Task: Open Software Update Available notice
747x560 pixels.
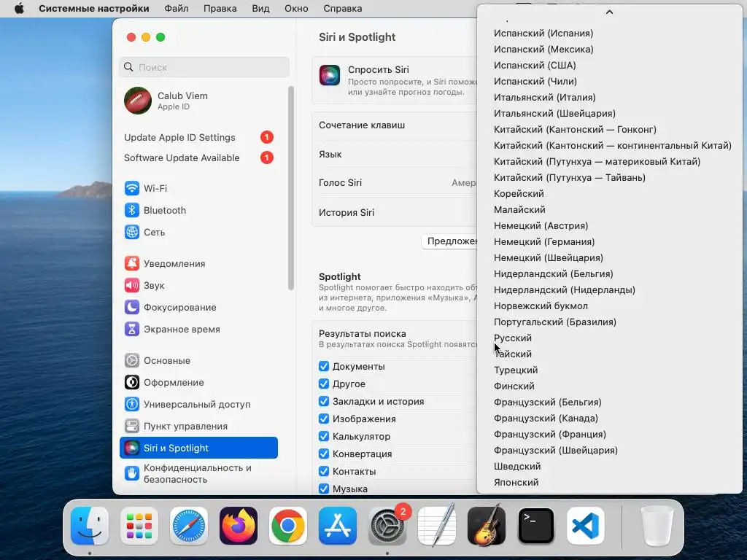Action: [x=198, y=157]
